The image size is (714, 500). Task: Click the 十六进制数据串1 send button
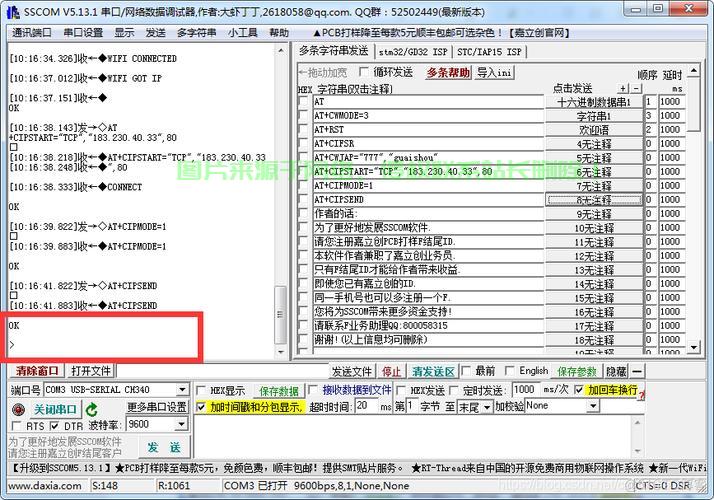tap(594, 102)
